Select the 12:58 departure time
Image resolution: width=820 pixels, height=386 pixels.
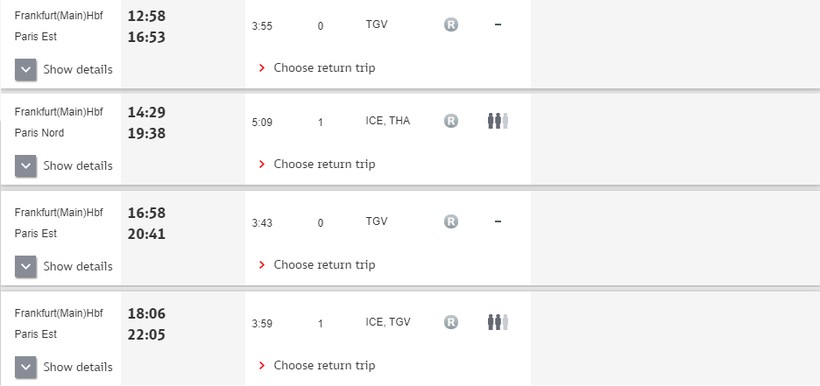(x=146, y=16)
